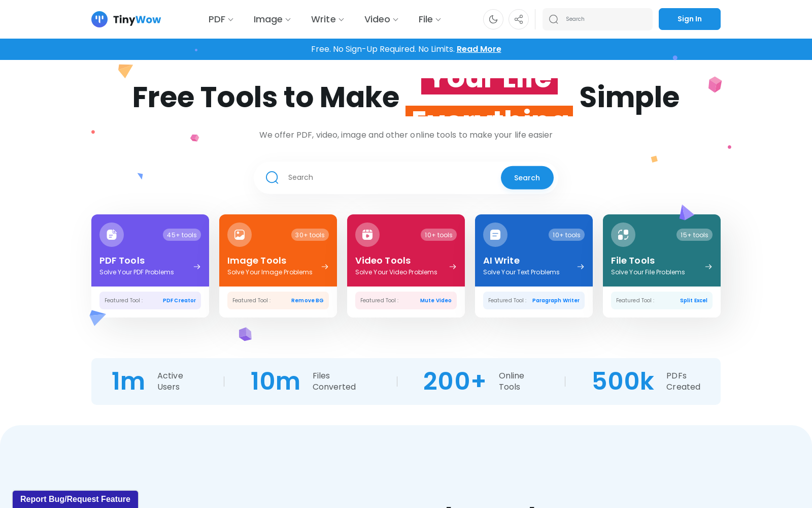
Task: Expand the Video menu dropdown
Action: point(381,19)
